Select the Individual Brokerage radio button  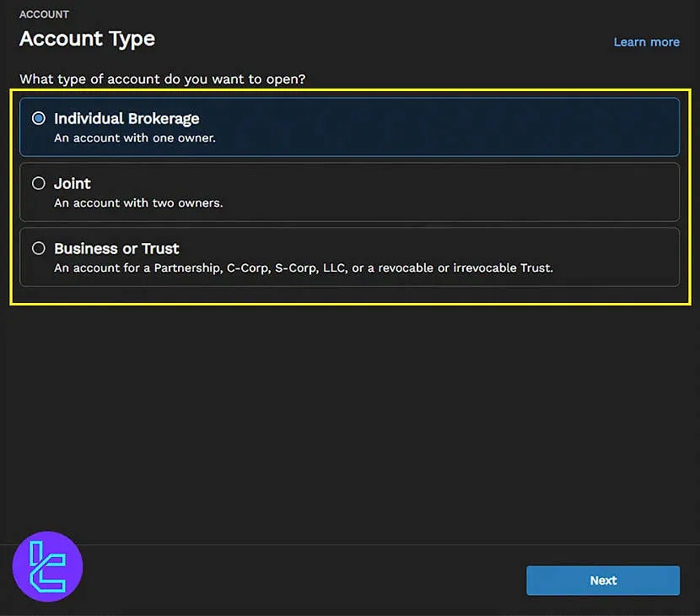coord(37,118)
